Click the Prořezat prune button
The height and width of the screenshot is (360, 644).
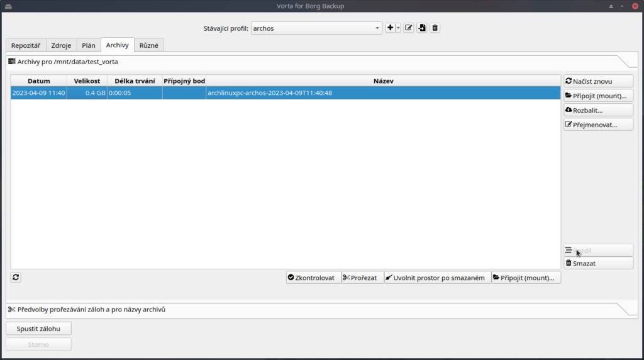click(363, 278)
